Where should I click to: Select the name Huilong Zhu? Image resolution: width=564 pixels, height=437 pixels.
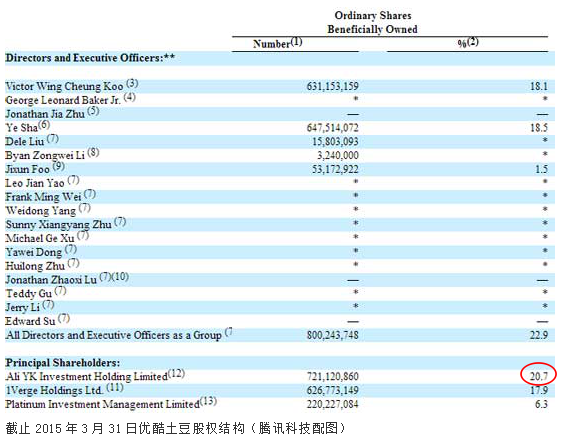35,266
